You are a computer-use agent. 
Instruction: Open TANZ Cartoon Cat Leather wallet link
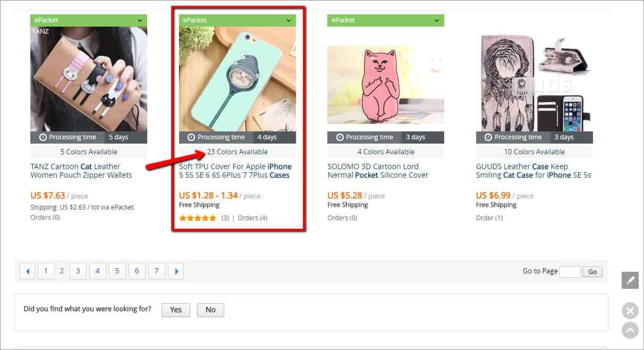point(81,171)
